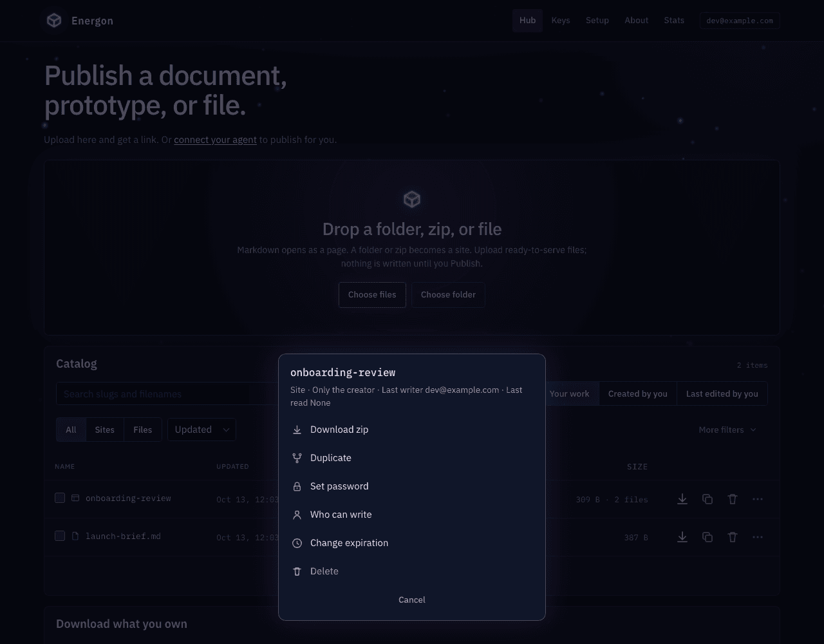Click the person icon beside Who can write
Viewport: 824px width, 644px height.
click(297, 515)
